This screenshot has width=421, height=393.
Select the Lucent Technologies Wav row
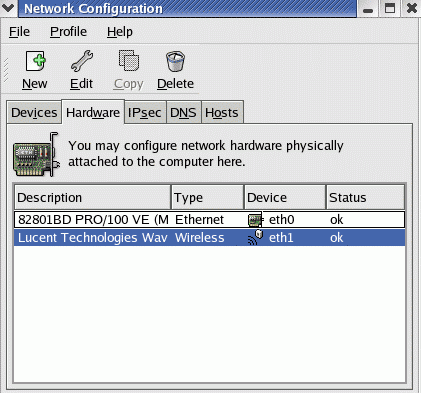[210, 238]
